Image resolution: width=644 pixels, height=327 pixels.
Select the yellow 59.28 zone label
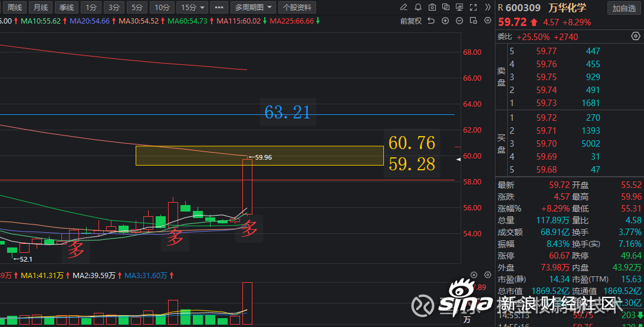[412, 164]
